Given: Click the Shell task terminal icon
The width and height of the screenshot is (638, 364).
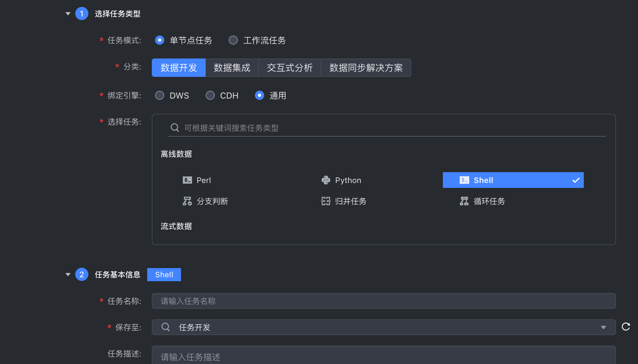Looking at the screenshot, I should (x=464, y=180).
